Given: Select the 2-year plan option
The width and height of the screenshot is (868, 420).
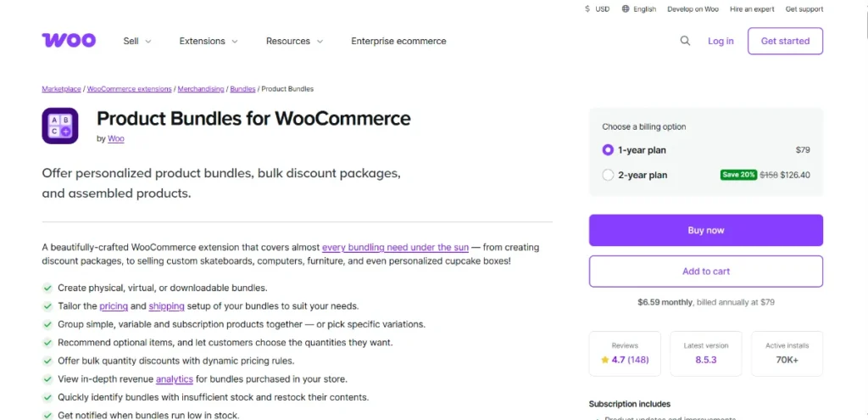Looking at the screenshot, I should tap(608, 176).
